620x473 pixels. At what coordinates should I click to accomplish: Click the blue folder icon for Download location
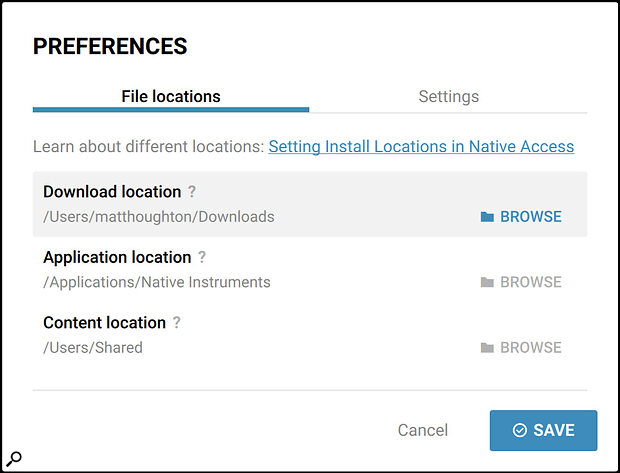pyautogui.click(x=487, y=217)
